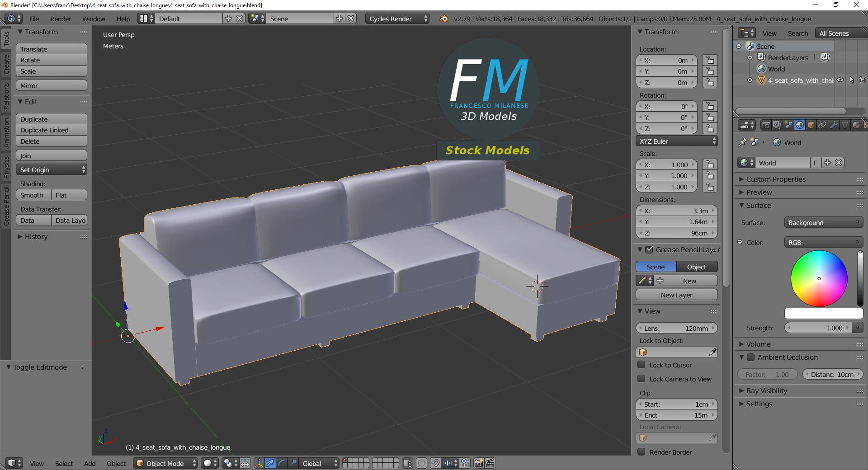
Task: Click the Translate button
Action: point(52,49)
